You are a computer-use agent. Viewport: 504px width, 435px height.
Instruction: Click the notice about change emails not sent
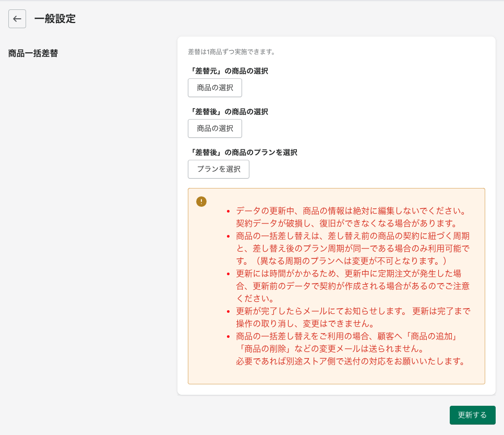pos(346,336)
